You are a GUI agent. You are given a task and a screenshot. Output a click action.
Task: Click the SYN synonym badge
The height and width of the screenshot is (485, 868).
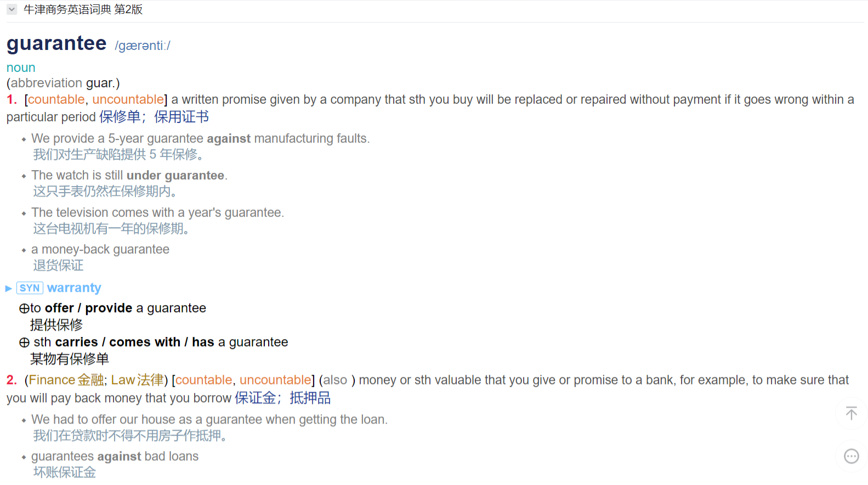(x=30, y=288)
